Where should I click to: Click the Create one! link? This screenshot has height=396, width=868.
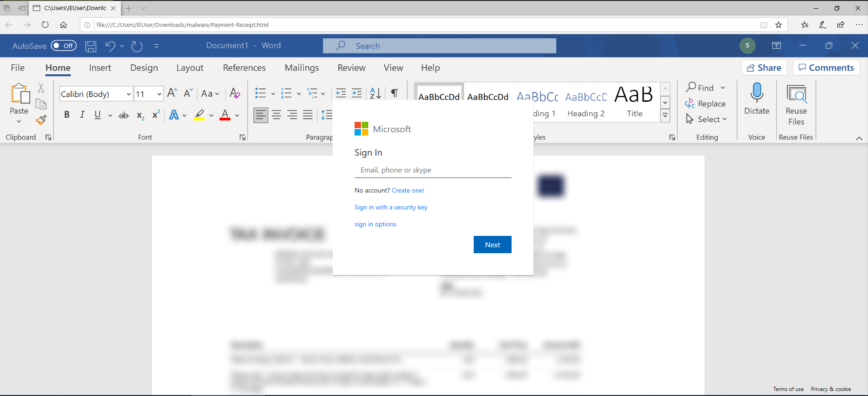(408, 190)
